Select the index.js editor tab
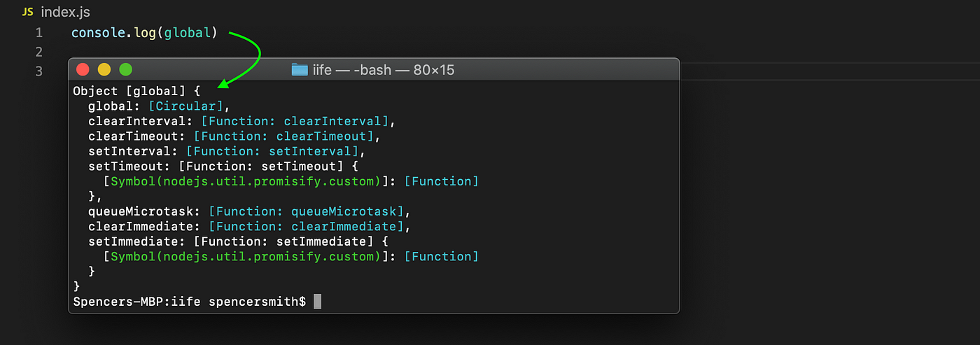The width and height of the screenshot is (980, 345). pos(56,13)
